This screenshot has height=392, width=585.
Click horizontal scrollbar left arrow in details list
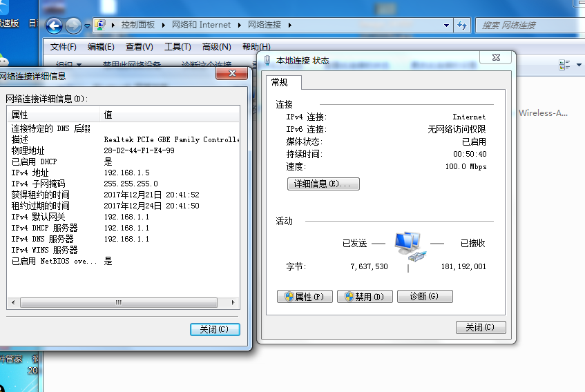tap(13, 302)
